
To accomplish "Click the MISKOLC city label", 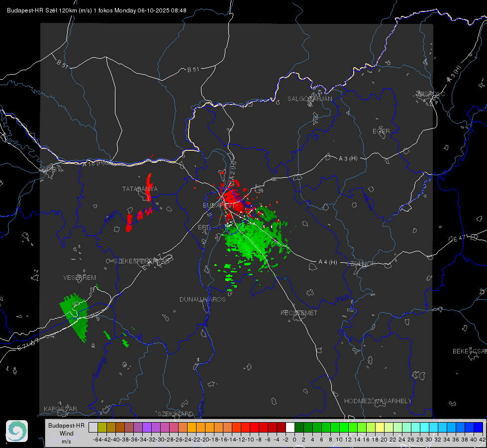I will (431, 94).
